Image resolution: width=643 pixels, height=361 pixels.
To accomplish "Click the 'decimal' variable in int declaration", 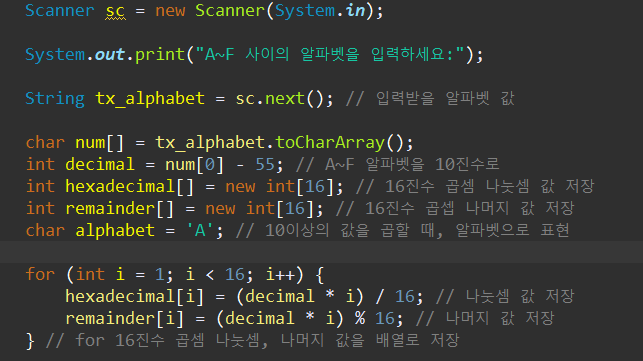I will point(100,165).
